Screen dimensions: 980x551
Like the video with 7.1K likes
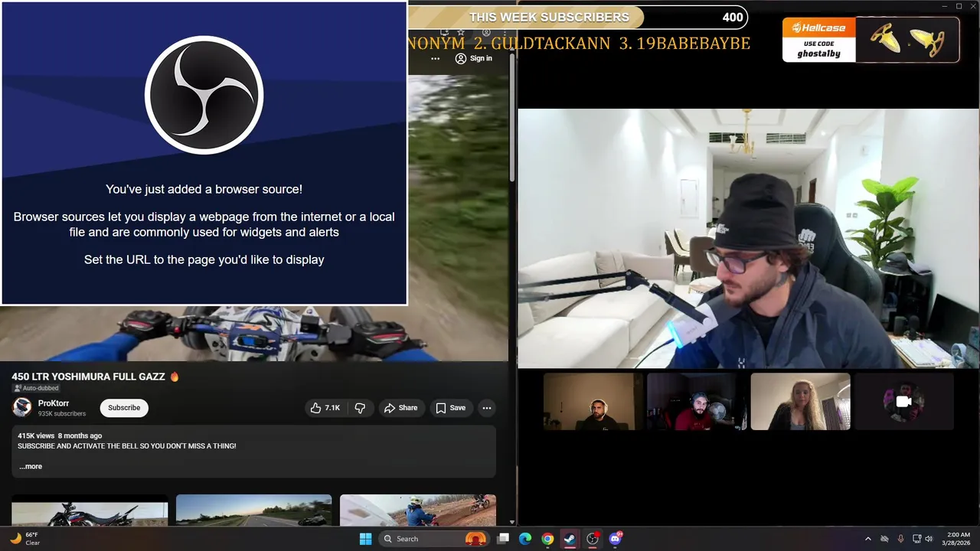pos(325,408)
